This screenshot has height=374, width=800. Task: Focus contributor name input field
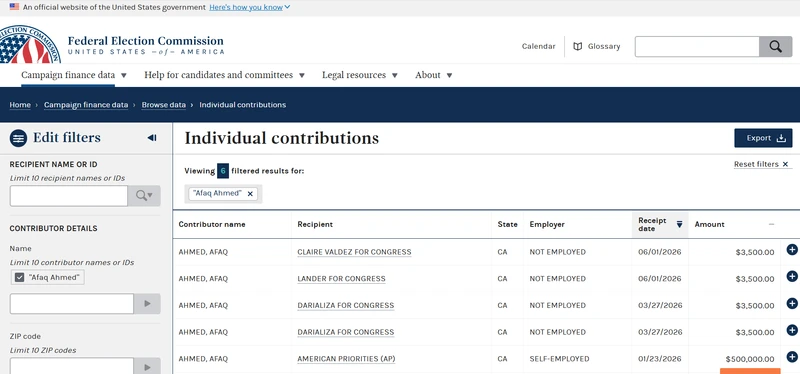coord(71,304)
